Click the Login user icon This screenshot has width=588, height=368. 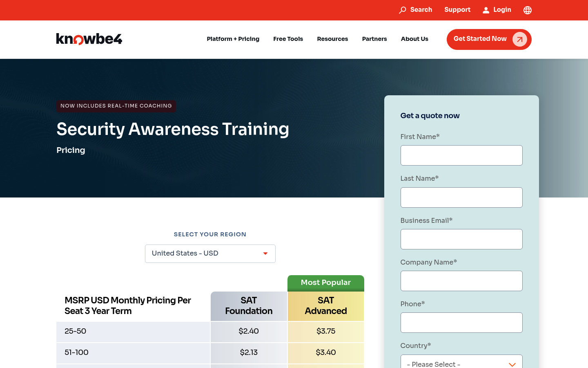pyautogui.click(x=486, y=10)
